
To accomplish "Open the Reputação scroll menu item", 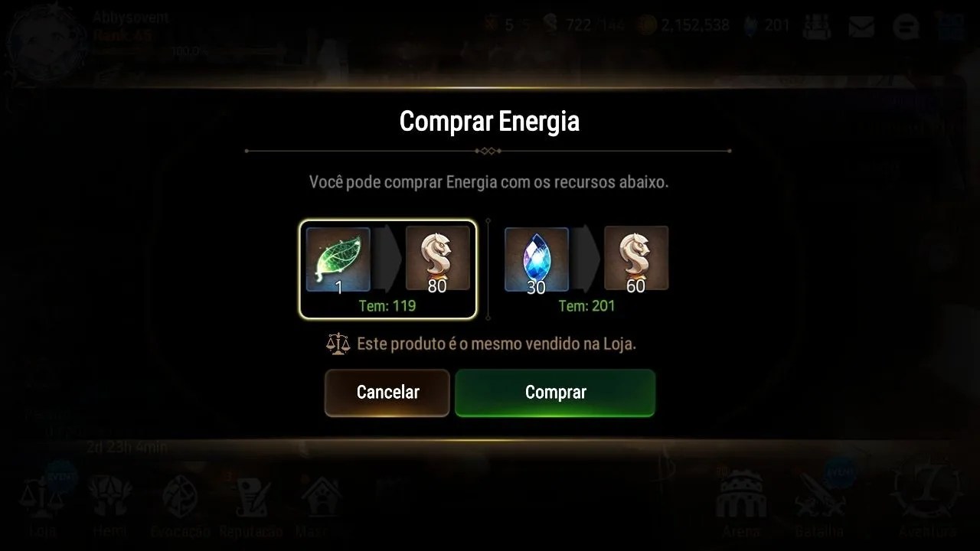I will tap(251, 505).
